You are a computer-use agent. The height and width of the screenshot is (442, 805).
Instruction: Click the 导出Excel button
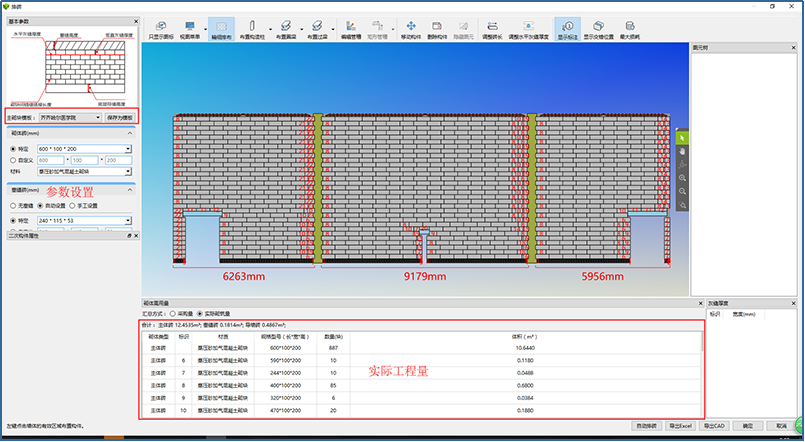pyautogui.click(x=680, y=426)
